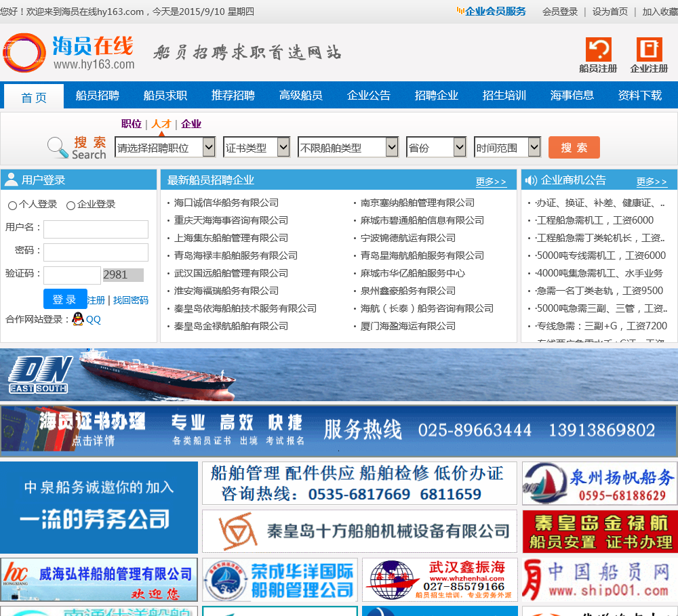Open the 海员证书办理 banner ad
Image resolution: width=678 pixels, height=616 pixels.
[339, 430]
